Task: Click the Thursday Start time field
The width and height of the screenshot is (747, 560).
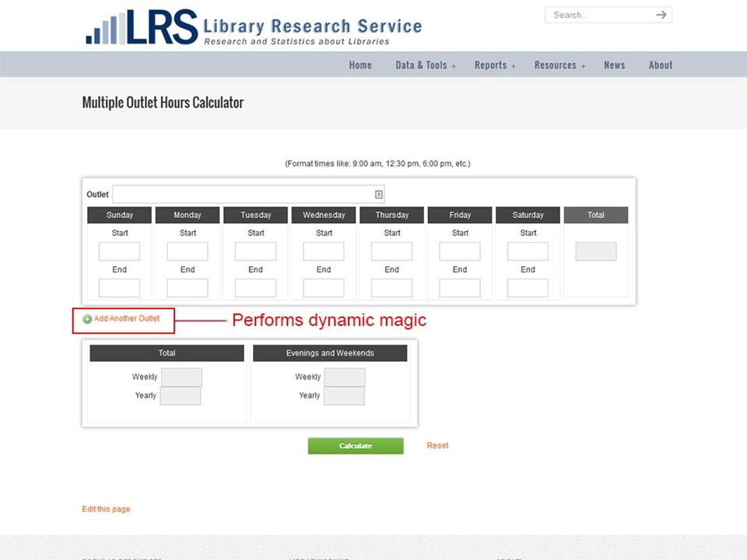Action: [391, 251]
